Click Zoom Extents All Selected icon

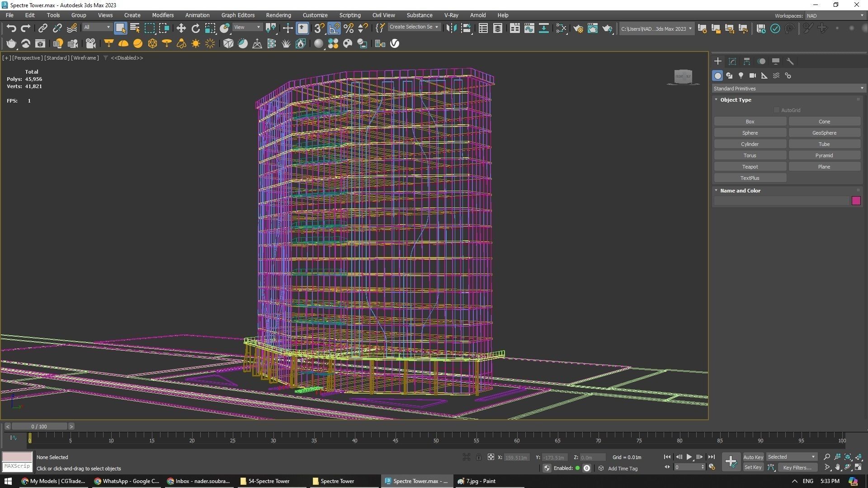[859, 457]
